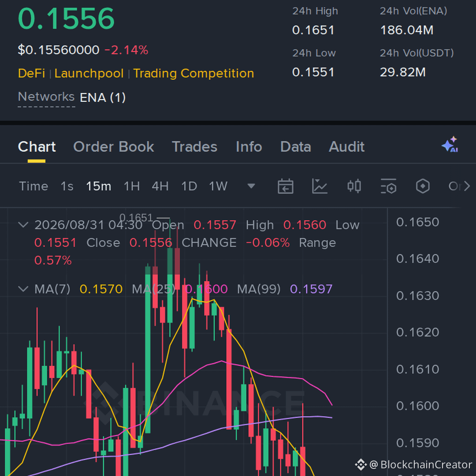
Task: Open the Launchpool tag link
Action: coord(89,74)
